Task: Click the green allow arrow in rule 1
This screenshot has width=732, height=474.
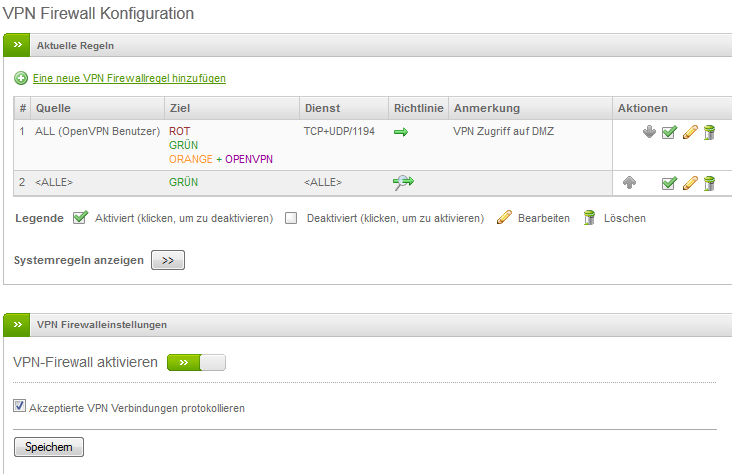Action: tap(401, 131)
